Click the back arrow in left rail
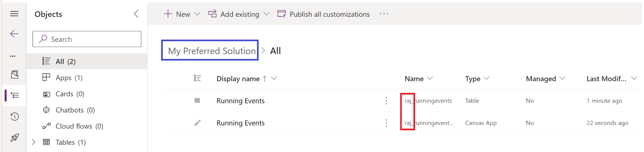 pyautogui.click(x=14, y=34)
